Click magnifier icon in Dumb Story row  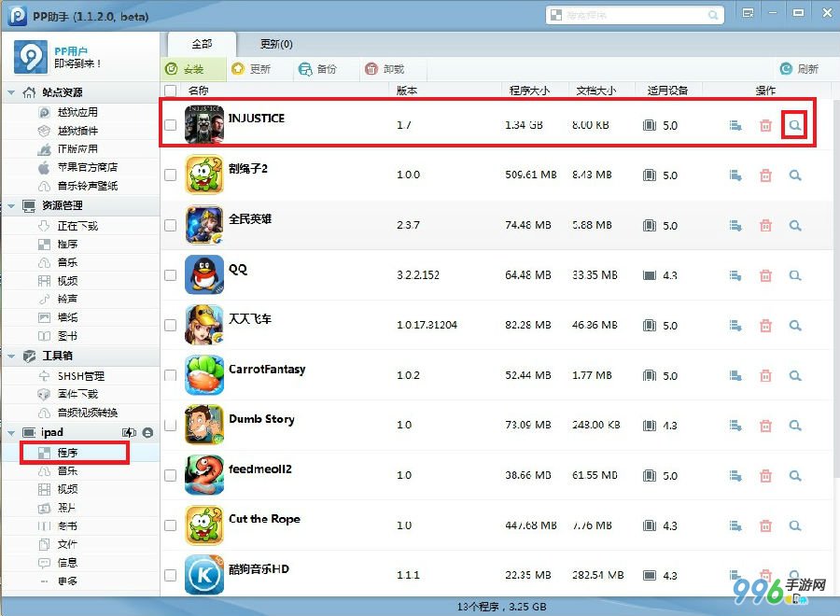(795, 426)
